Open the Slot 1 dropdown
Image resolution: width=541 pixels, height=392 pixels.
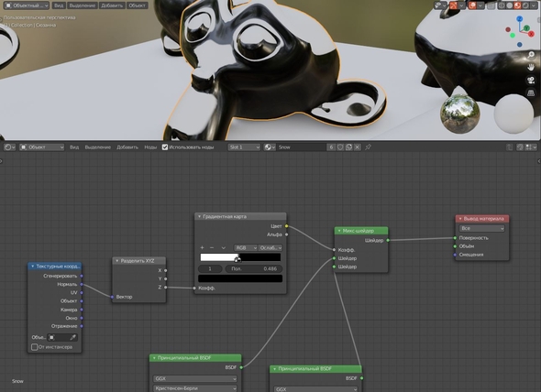244,147
